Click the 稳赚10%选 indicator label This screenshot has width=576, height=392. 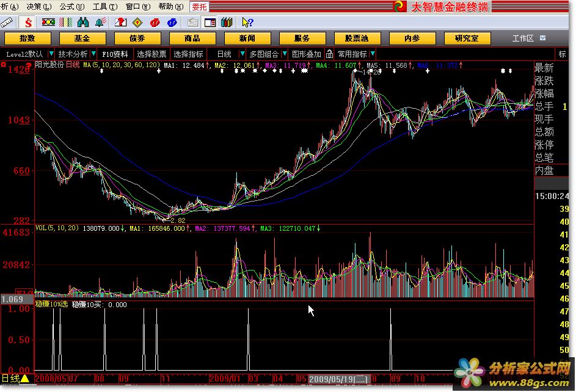(x=52, y=304)
